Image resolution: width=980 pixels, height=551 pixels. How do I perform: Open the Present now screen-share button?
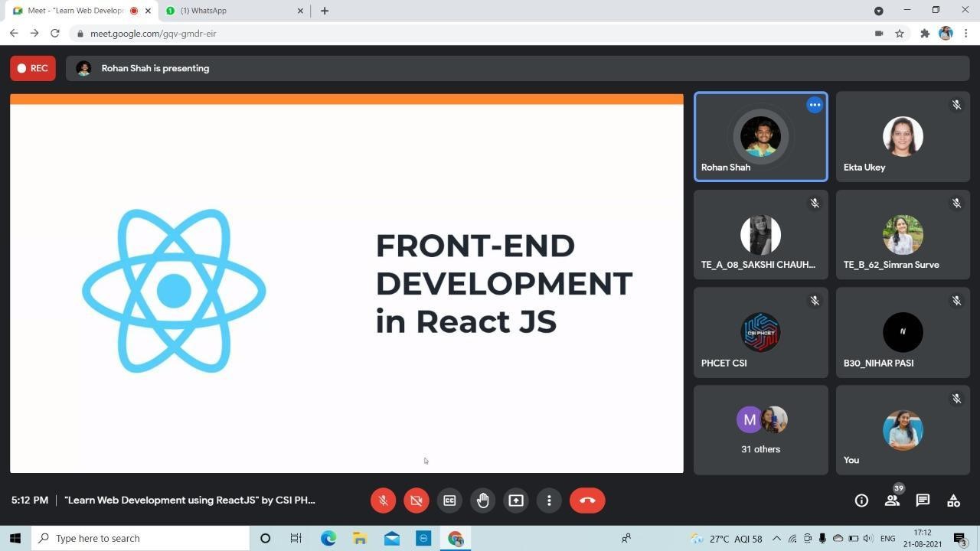click(x=516, y=500)
